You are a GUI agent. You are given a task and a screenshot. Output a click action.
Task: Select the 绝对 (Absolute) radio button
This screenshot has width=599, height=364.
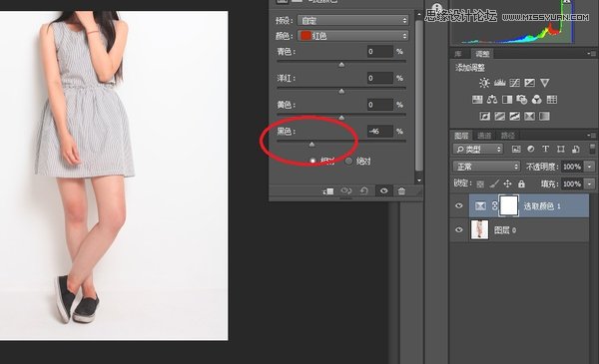coord(348,161)
